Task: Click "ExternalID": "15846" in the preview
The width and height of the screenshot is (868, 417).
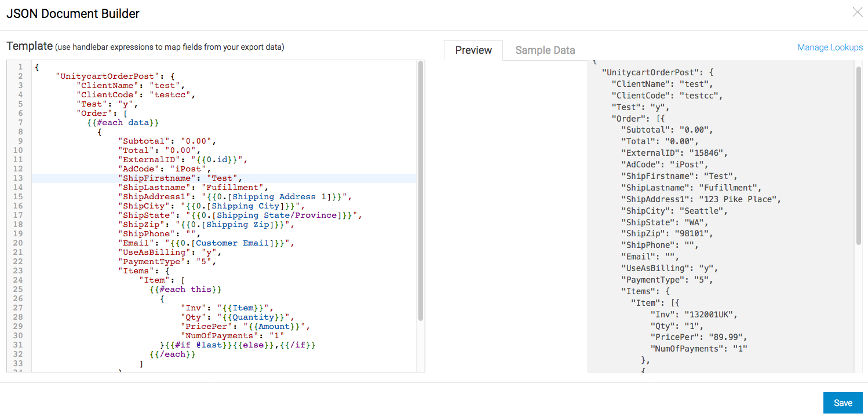Action: (674, 153)
